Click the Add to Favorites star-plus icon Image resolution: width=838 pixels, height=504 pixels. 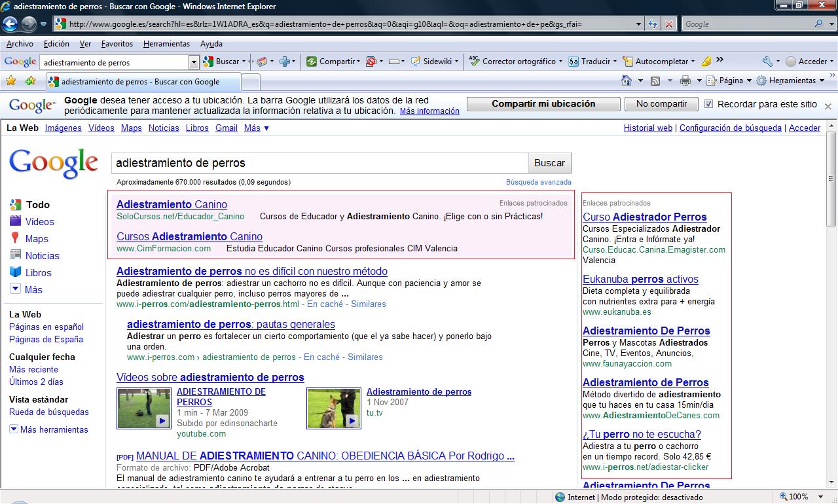(x=30, y=81)
